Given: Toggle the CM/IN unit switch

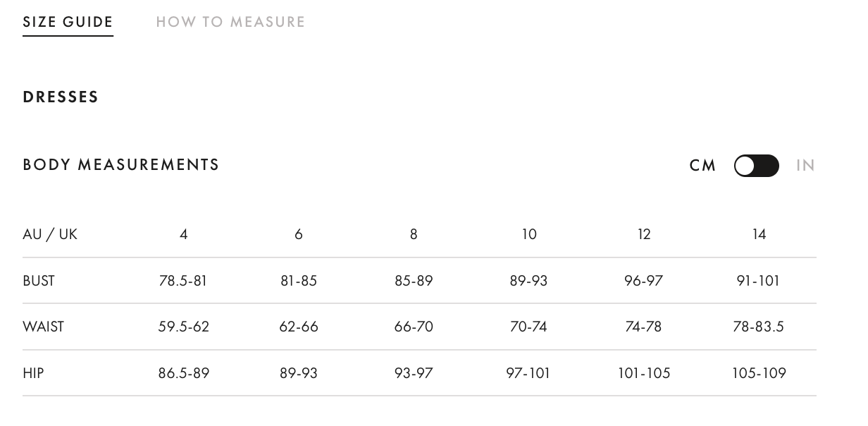Looking at the screenshot, I should (x=756, y=166).
